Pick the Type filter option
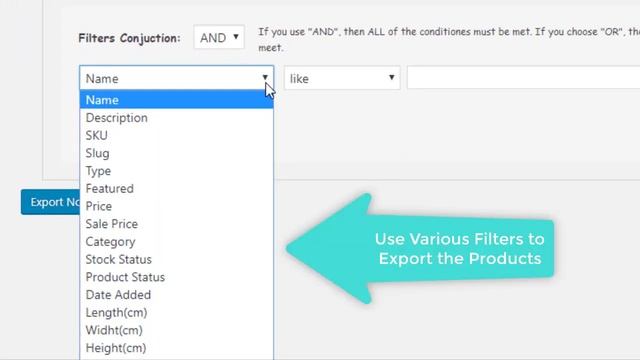640x360 pixels. (x=176, y=171)
